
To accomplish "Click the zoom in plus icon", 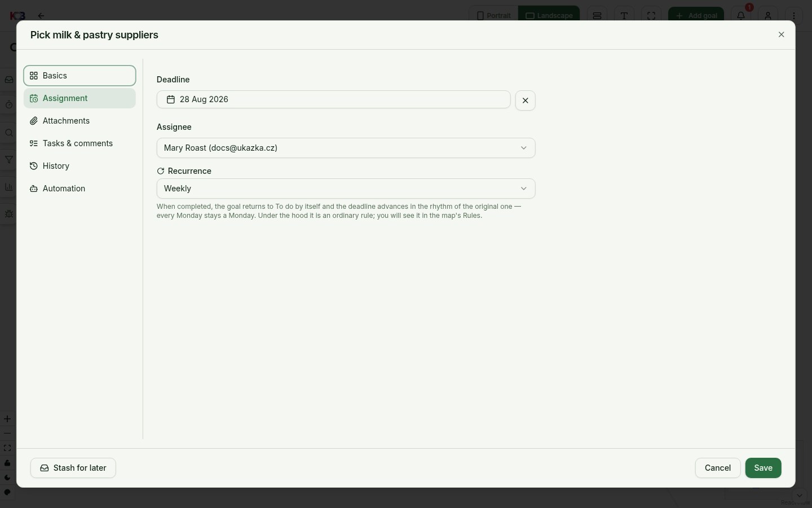I will pos(7,419).
